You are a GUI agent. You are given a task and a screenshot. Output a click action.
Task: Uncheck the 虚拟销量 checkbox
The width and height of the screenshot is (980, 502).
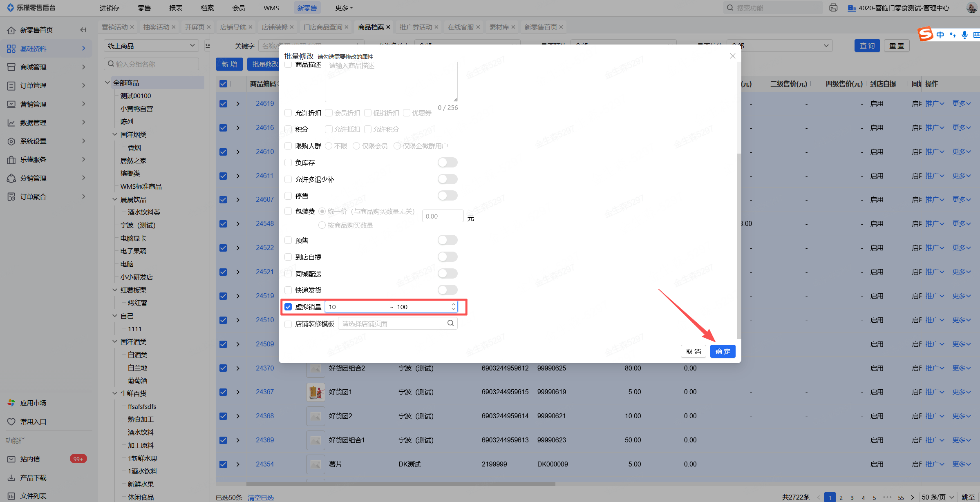(x=288, y=307)
